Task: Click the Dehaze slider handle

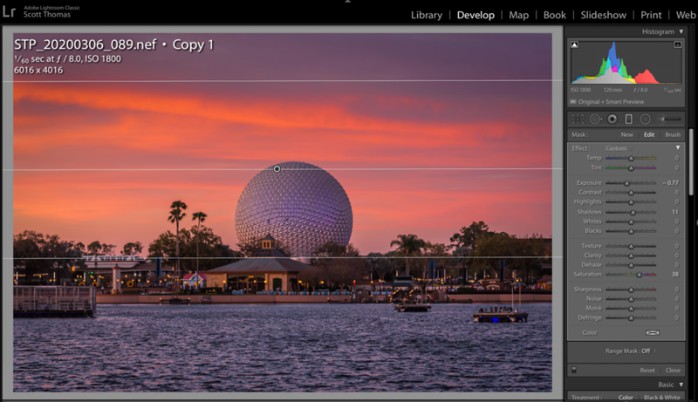Action: pos(631,265)
